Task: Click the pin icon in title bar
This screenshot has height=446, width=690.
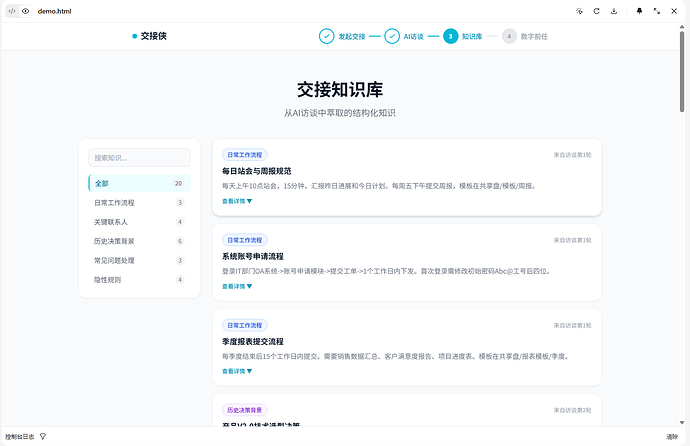Action: point(639,11)
